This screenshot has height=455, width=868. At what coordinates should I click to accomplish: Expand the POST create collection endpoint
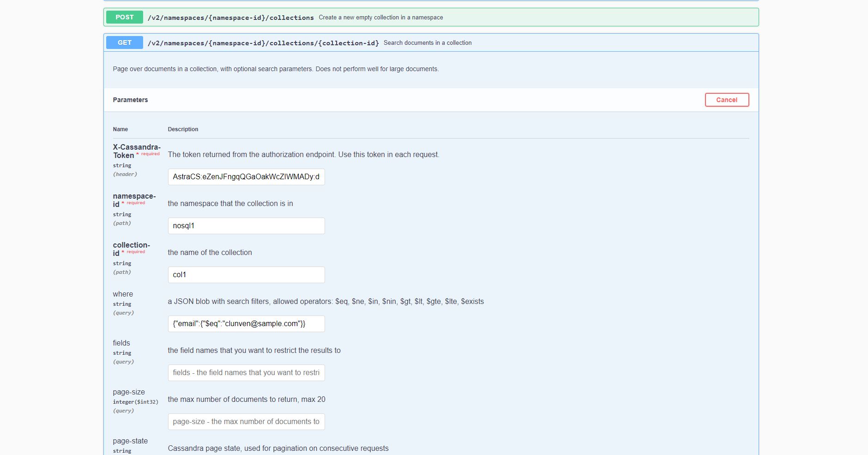point(431,17)
